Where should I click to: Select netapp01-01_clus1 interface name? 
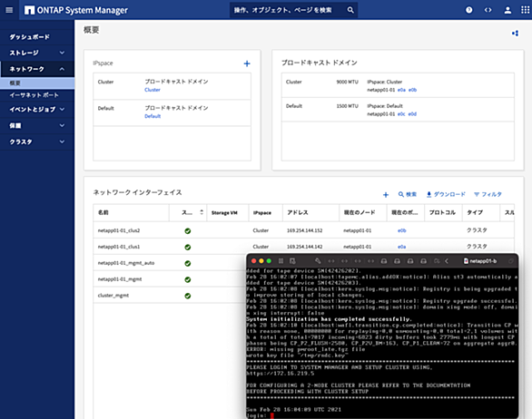pos(119,247)
